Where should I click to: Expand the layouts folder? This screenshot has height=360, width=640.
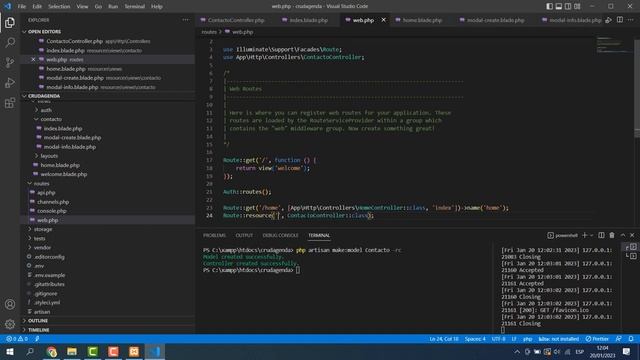[49, 156]
